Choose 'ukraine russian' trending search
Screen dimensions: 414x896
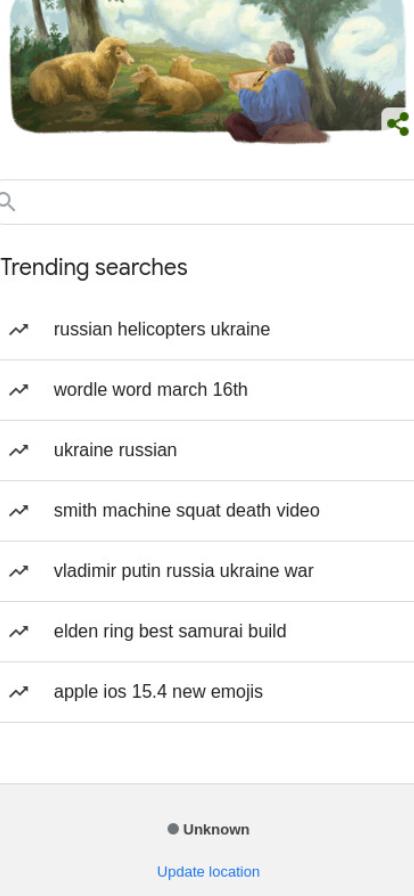coord(207,450)
